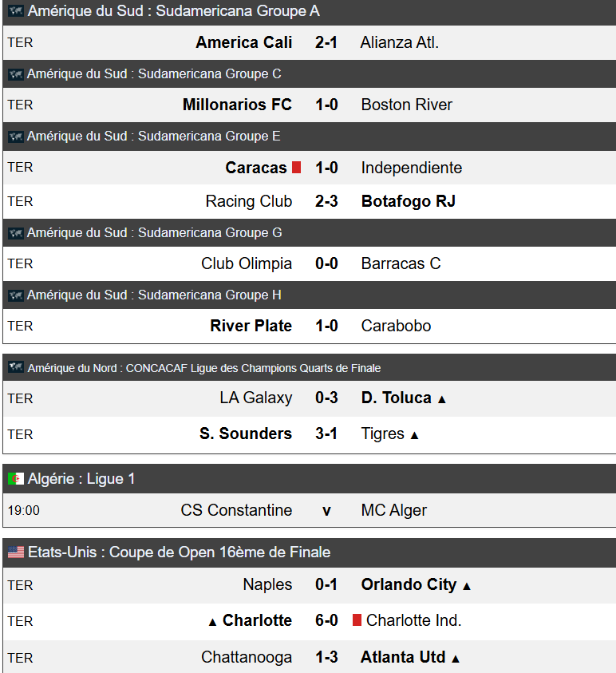This screenshot has height=673, width=616.
Task: Click the red card icon beside Charlotte Ind.
Action: click(357, 620)
